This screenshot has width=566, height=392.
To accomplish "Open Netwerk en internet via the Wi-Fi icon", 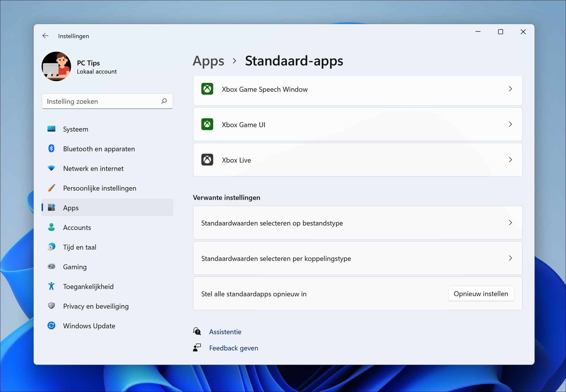I will tap(52, 168).
